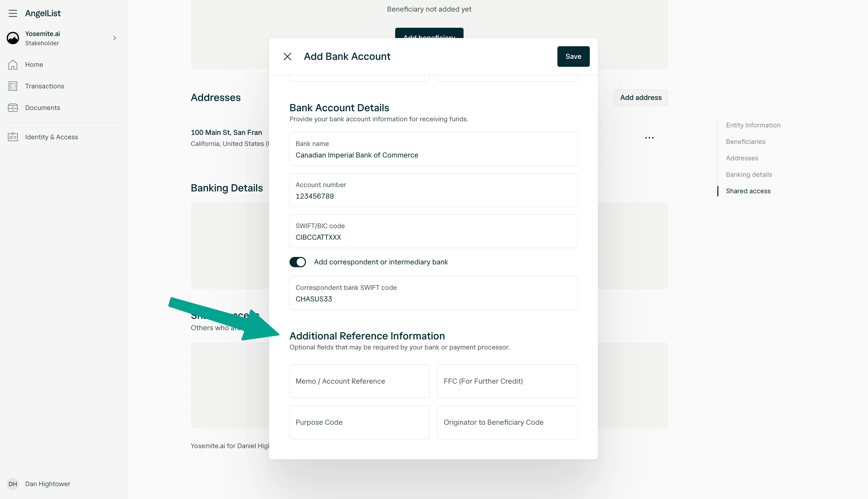
Task: Select Shared access in the side navigation
Action: coord(748,191)
